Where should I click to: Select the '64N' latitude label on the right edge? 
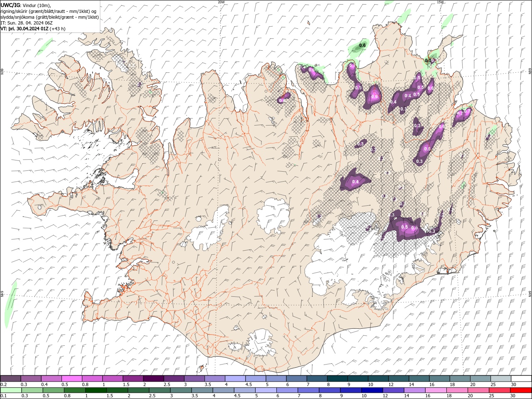point(530,293)
